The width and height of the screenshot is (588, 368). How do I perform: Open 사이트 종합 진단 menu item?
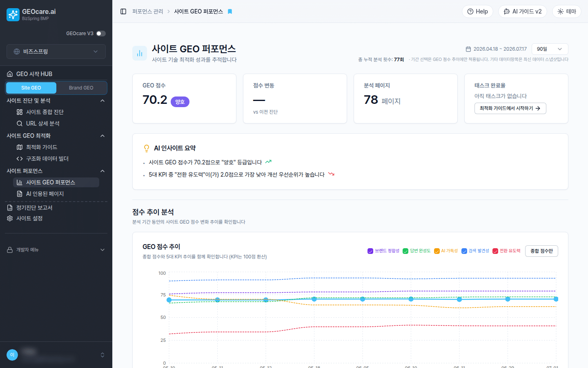(56, 112)
